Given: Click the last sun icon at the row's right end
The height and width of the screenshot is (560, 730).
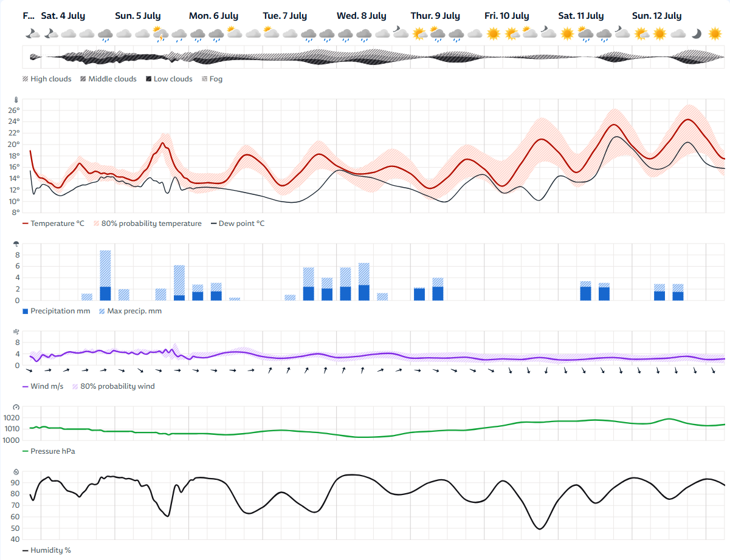Looking at the screenshot, I should pyautogui.click(x=715, y=33).
